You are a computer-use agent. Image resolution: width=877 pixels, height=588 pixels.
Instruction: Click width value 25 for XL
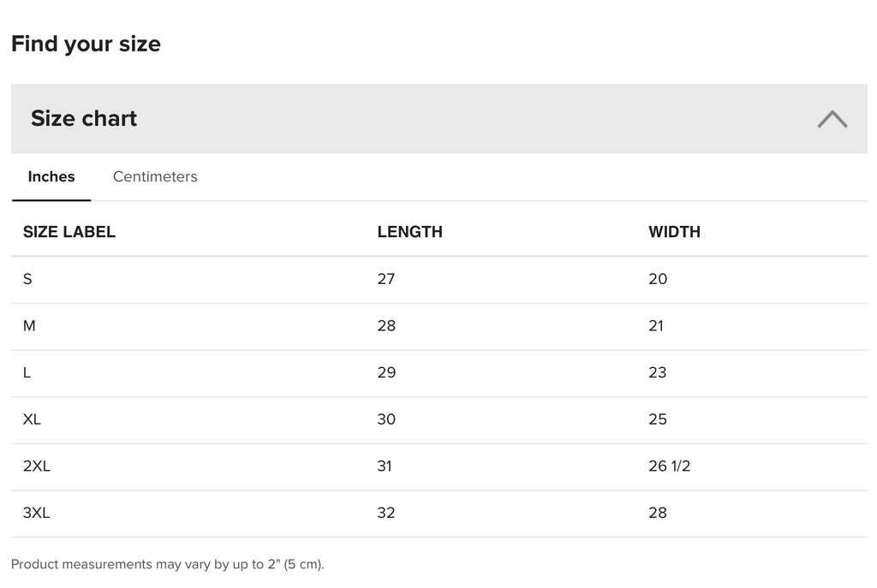point(657,419)
